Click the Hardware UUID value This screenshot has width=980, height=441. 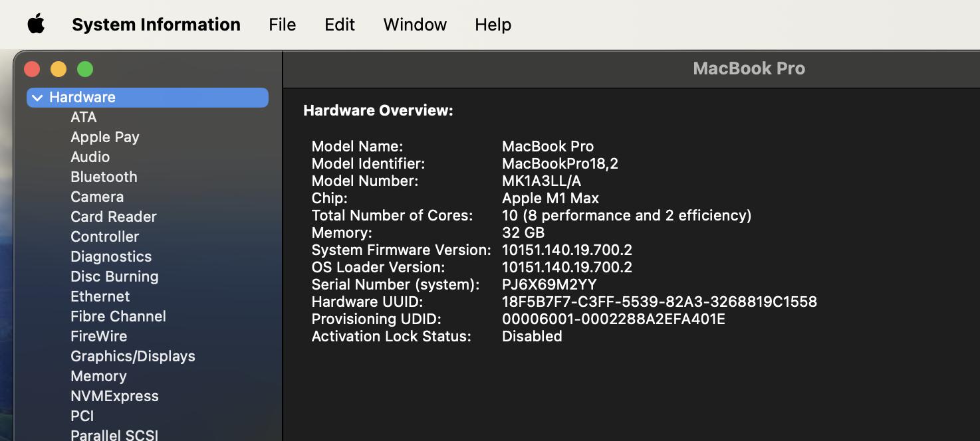[x=660, y=302]
